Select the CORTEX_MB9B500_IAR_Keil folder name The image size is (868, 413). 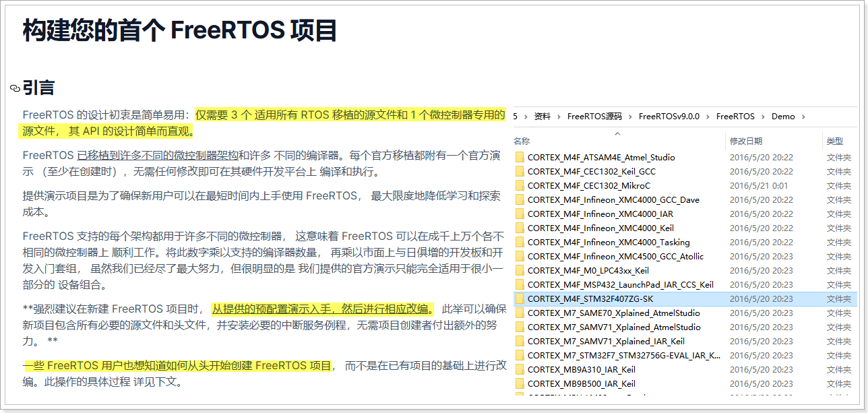(x=582, y=383)
